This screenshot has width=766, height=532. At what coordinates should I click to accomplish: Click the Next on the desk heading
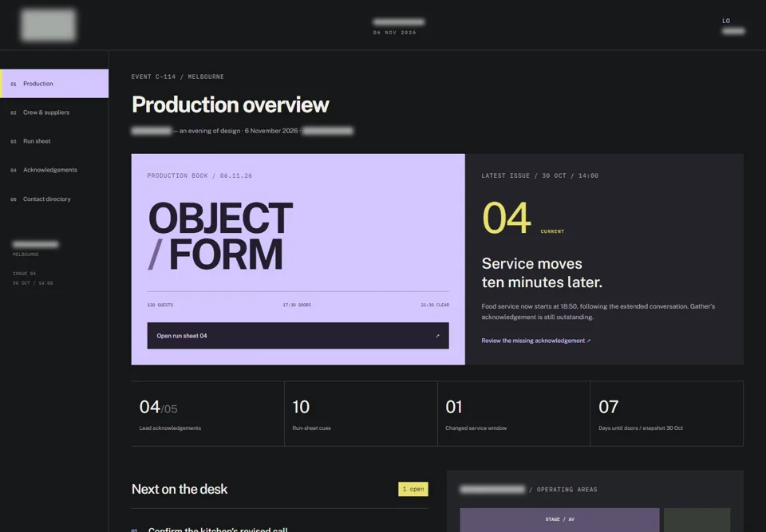pos(180,489)
